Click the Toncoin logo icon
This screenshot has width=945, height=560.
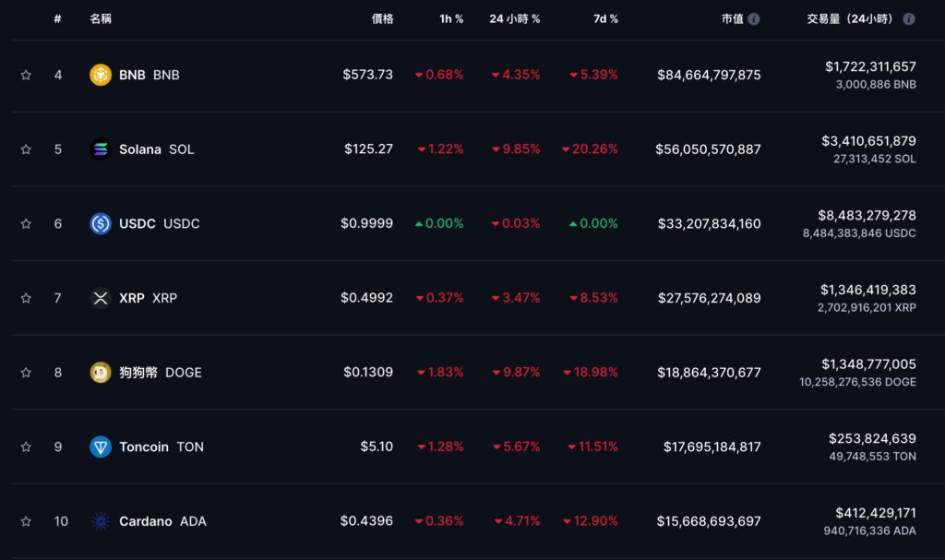coord(101,447)
